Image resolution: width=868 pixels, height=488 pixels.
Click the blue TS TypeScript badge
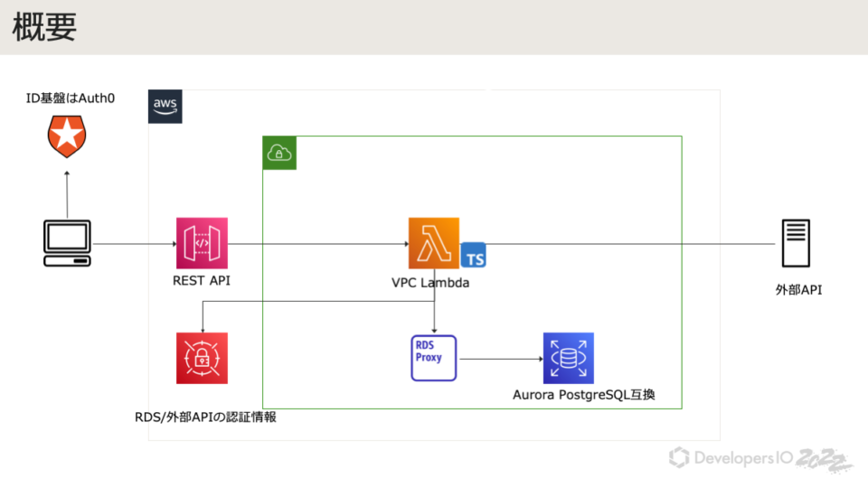(x=474, y=256)
